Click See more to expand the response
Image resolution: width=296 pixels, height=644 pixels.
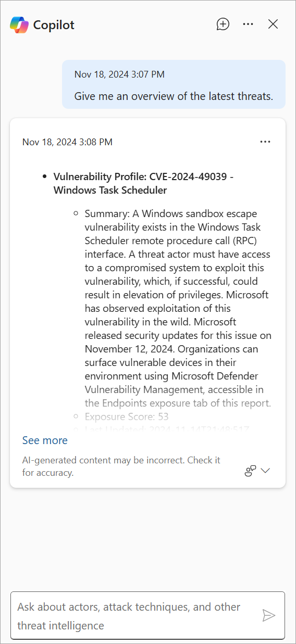(x=45, y=440)
